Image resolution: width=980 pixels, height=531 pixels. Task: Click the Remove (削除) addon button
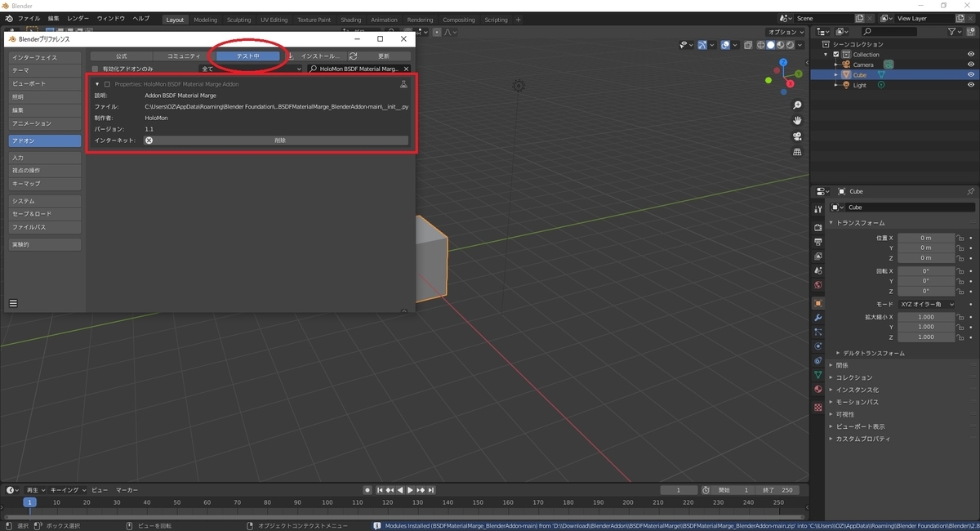tap(276, 141)
